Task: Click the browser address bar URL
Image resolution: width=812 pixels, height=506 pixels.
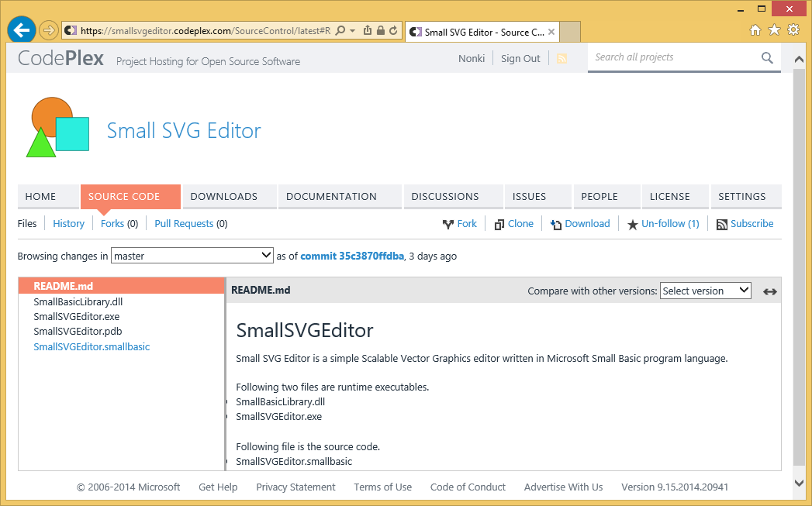Action: [205, 31]
